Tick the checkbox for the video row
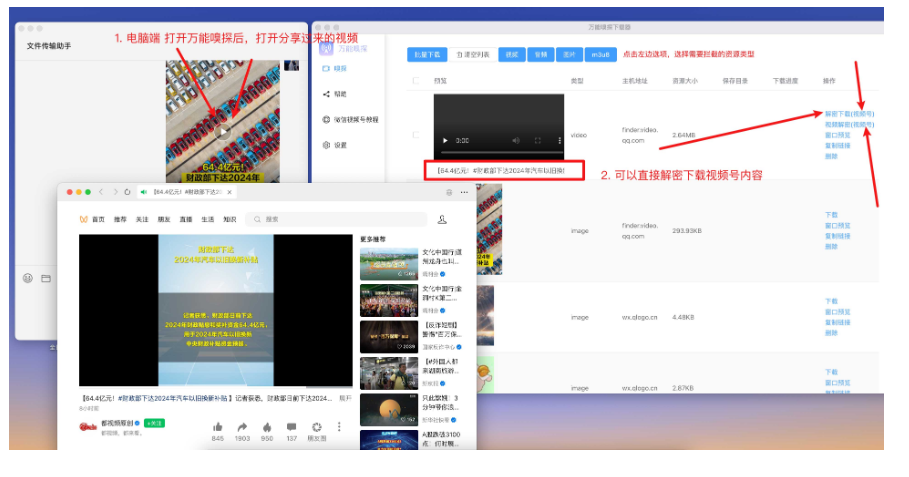This screenshot has height=477, width=909. click(x=416, y=134)
